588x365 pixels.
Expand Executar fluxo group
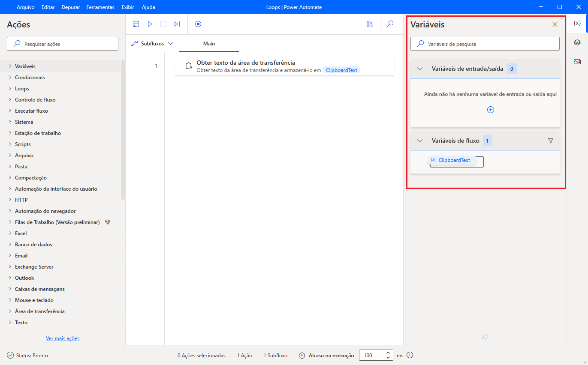pyautogui.click(x=10, y=111)
